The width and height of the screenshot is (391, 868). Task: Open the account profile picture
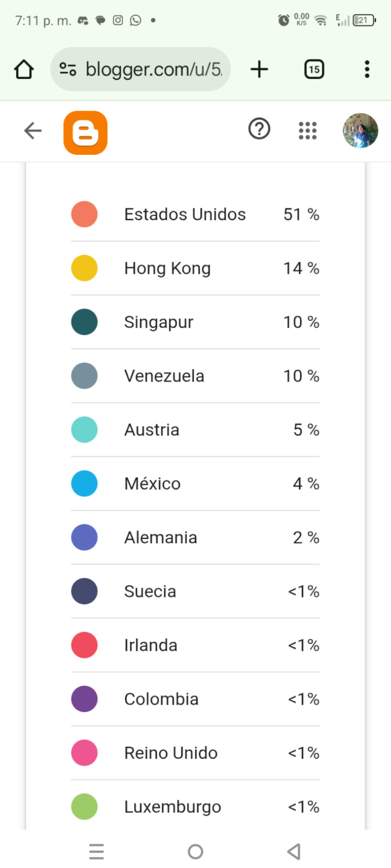pos(360,131)
